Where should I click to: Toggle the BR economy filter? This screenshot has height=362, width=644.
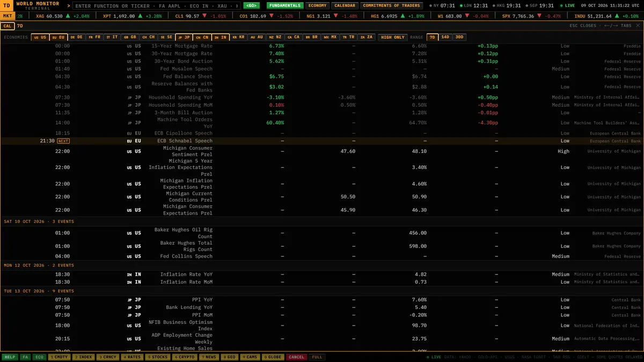tap(312, 38)
